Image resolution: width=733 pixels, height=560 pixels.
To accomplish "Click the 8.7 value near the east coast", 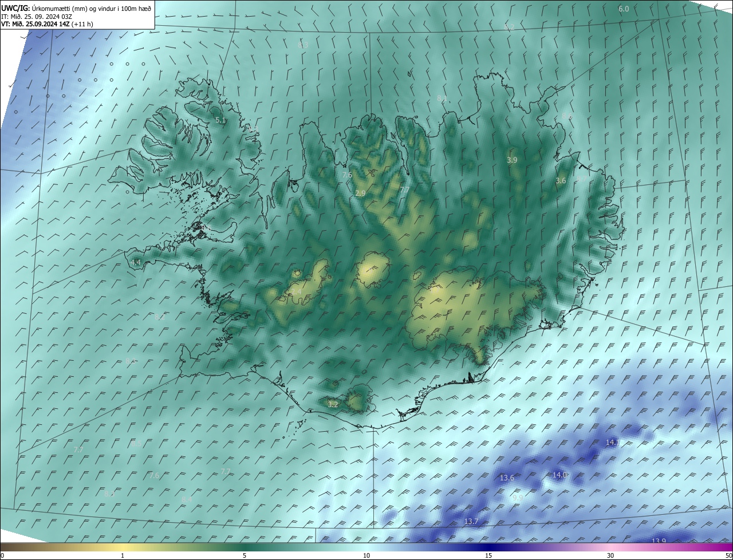I will point(582,179).
